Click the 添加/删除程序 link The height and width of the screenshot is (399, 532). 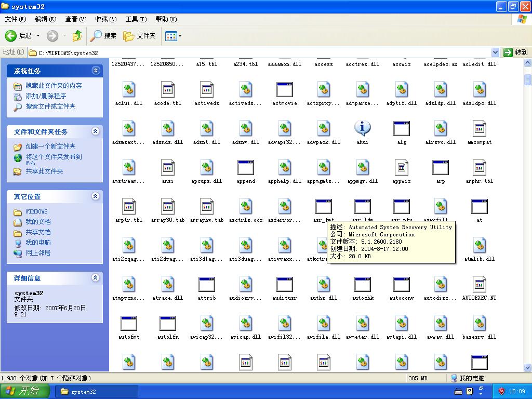click(x=46, y=96)
